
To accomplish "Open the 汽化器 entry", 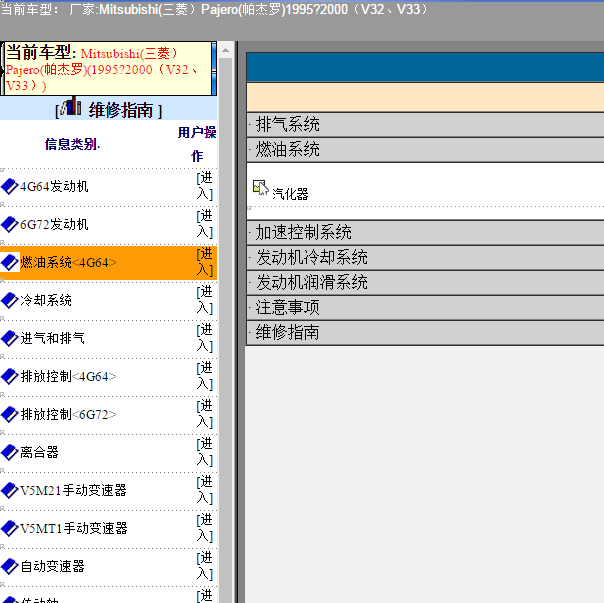I will coord(290,194).
